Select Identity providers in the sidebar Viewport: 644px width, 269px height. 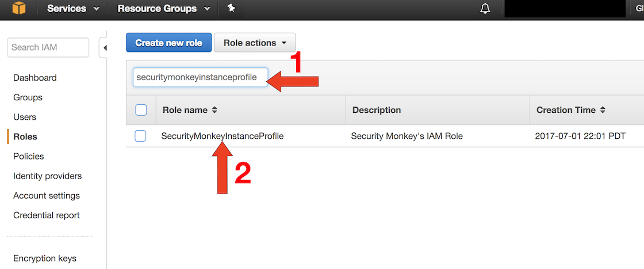(48, 176)
